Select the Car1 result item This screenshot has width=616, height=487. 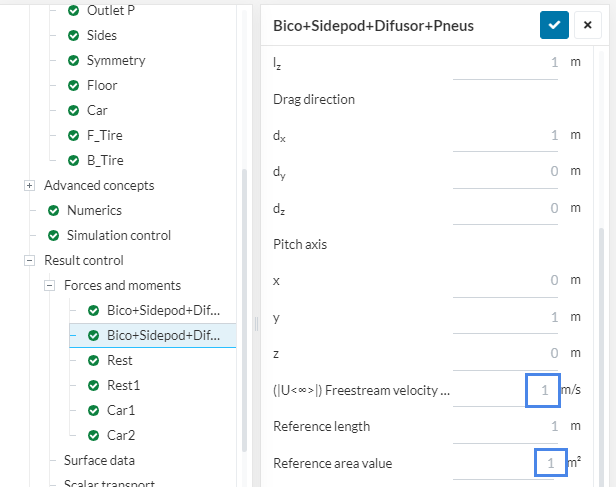[x=121, y=410]
